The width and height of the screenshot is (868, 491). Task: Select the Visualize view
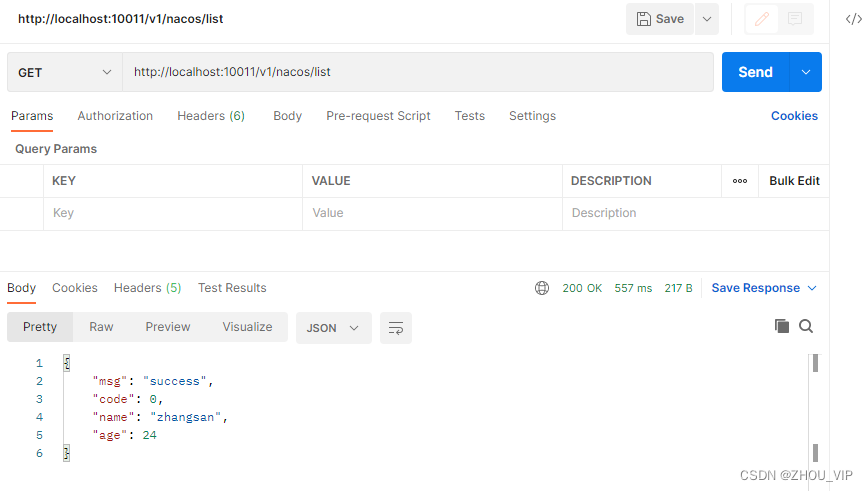[247, 327]
